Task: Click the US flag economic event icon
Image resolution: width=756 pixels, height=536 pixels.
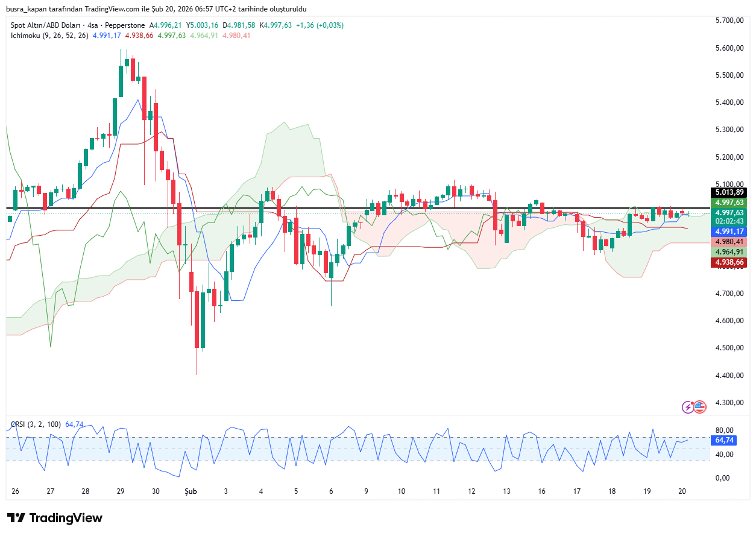Action: pos(699,407)
